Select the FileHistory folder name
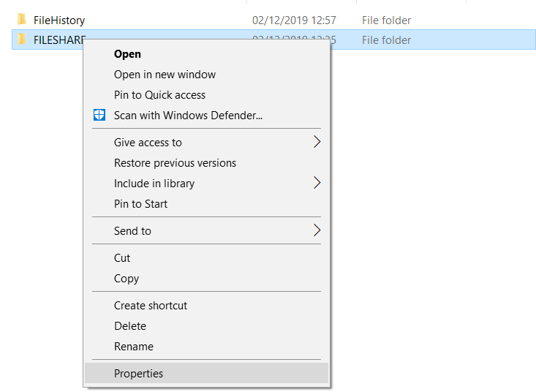The image size is (536, 392). click(x=59, y=20)
